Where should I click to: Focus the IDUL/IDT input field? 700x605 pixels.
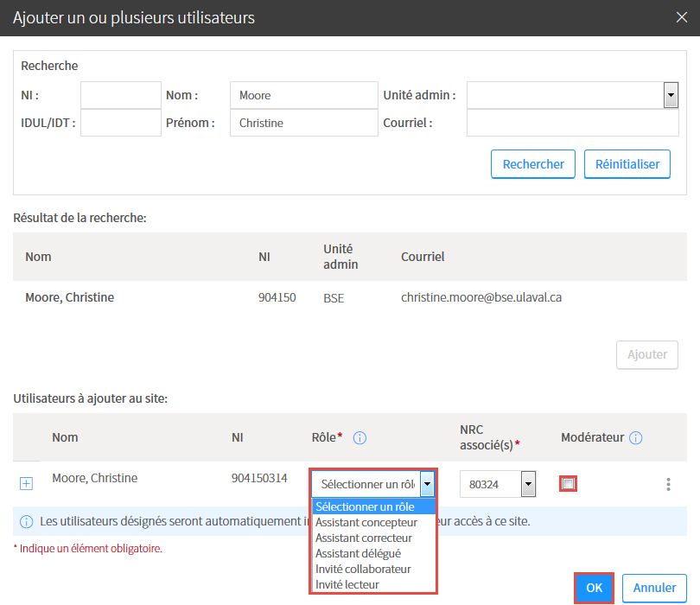click(121, 123)
